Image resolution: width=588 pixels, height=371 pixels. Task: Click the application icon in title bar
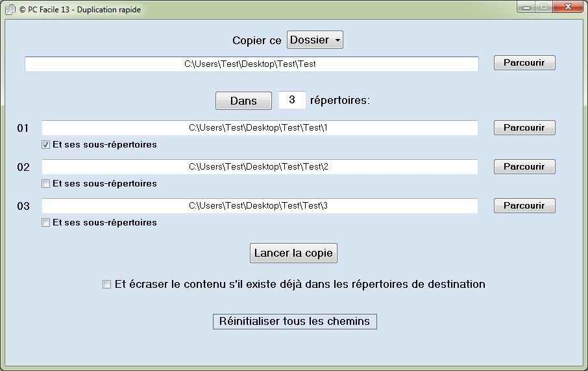tap(10, 9)
